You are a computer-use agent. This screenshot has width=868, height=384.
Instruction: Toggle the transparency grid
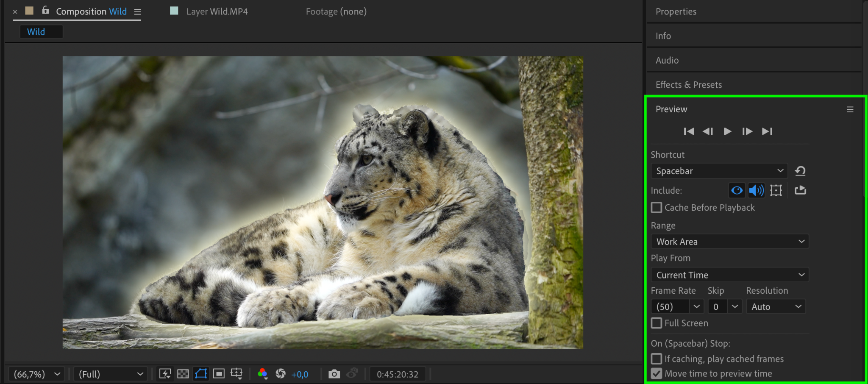tap(183, 374)
